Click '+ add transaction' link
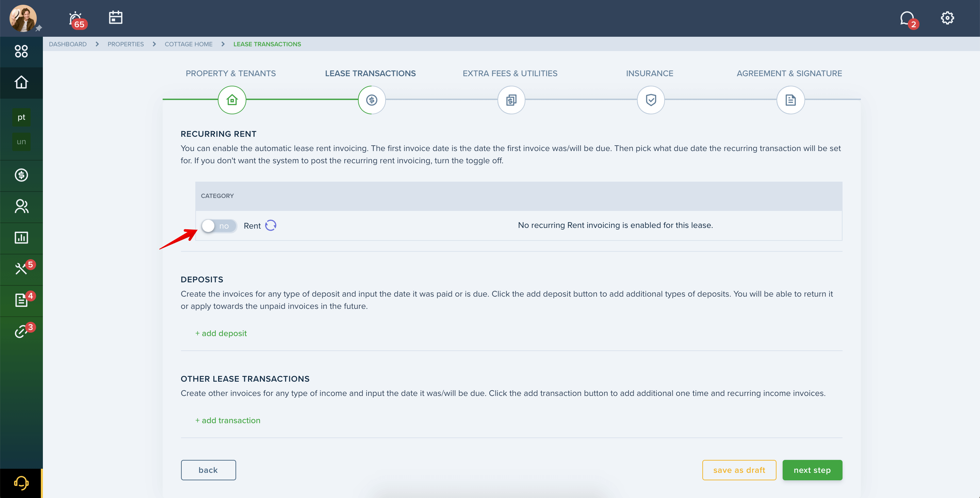The image size is (980, 498). [x=228, y=420]
